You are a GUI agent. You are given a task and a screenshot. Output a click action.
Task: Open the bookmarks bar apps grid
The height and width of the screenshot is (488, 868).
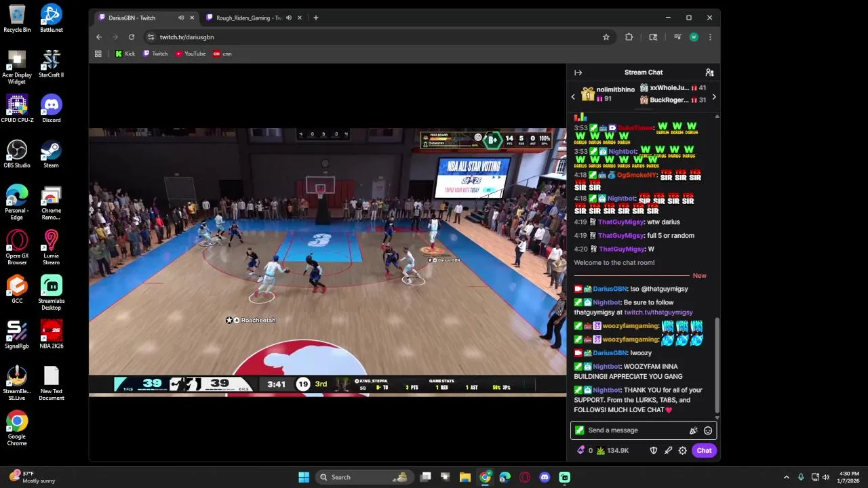pos(98,54)
